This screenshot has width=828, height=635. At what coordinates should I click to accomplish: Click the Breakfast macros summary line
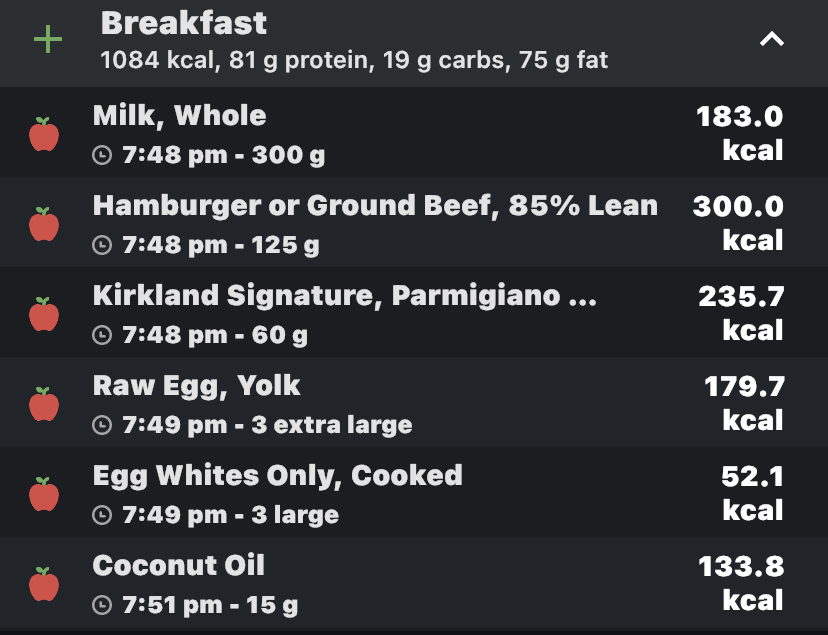point(354,60)
